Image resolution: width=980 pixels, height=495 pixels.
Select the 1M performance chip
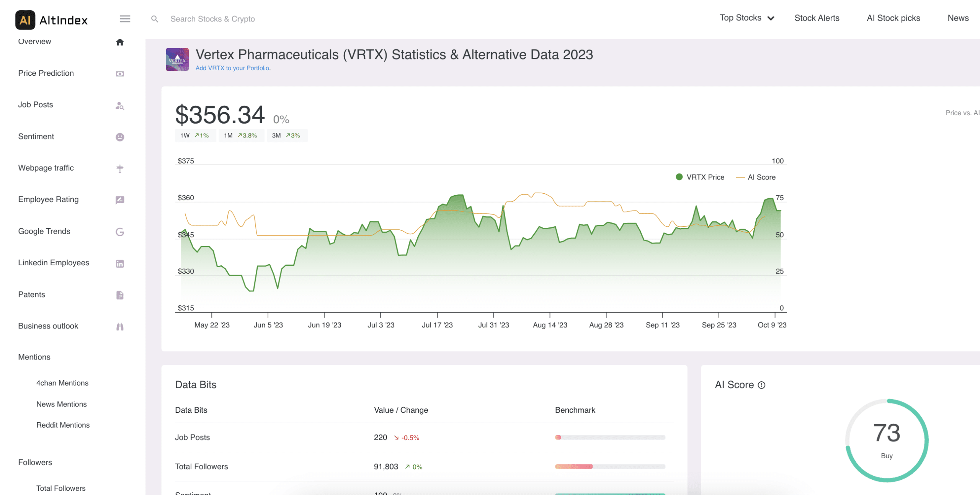pos(241,136)
